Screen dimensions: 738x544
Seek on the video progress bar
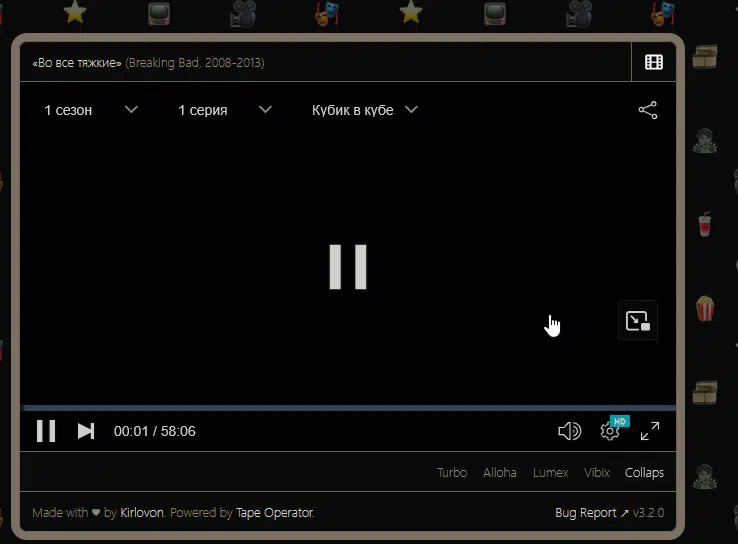click(348, 408)
